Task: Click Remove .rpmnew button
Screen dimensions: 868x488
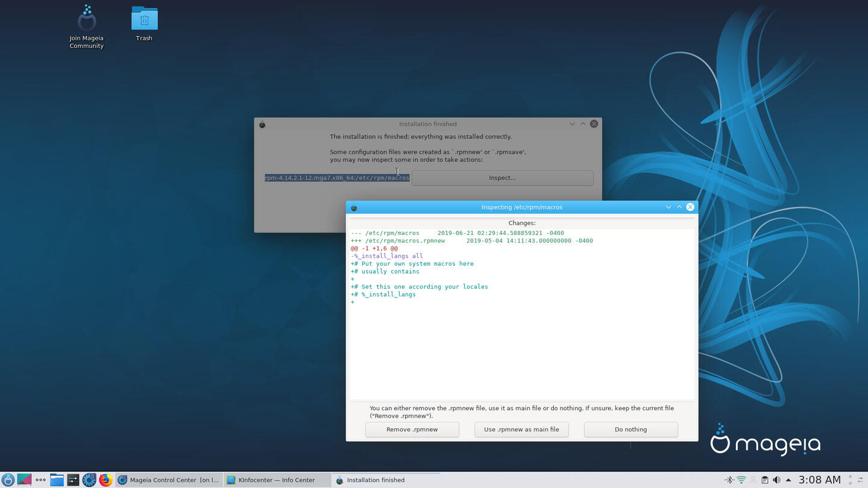Action: (x=412, y=430)
